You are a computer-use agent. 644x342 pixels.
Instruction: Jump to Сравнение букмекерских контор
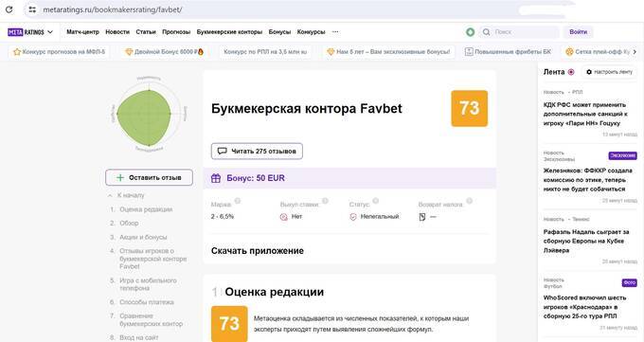(151, 320)
